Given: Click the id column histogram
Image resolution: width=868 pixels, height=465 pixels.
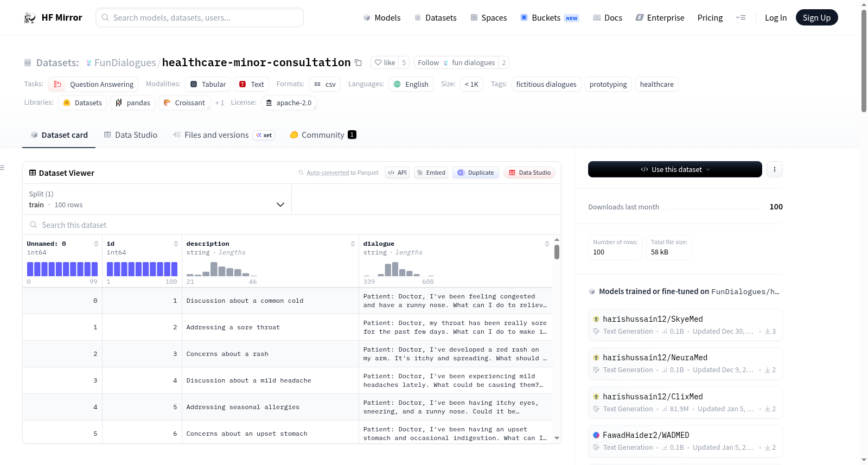Looking at the screenshot, I should coord(142,269).
